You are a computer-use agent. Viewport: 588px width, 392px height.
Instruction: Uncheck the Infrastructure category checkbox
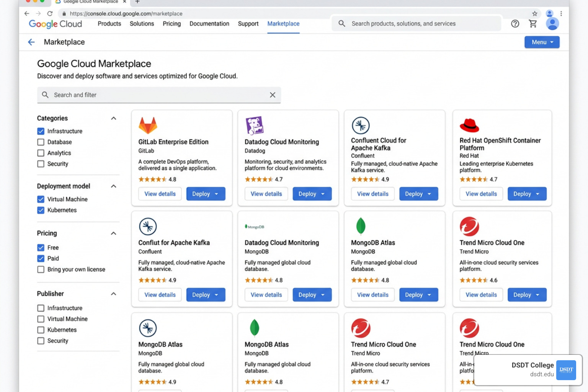(41, 131)
